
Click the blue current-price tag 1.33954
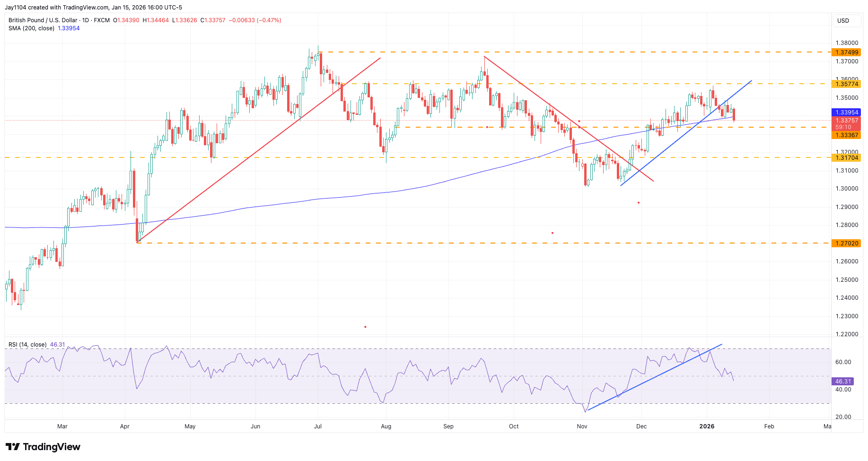(x=847, y=112)
